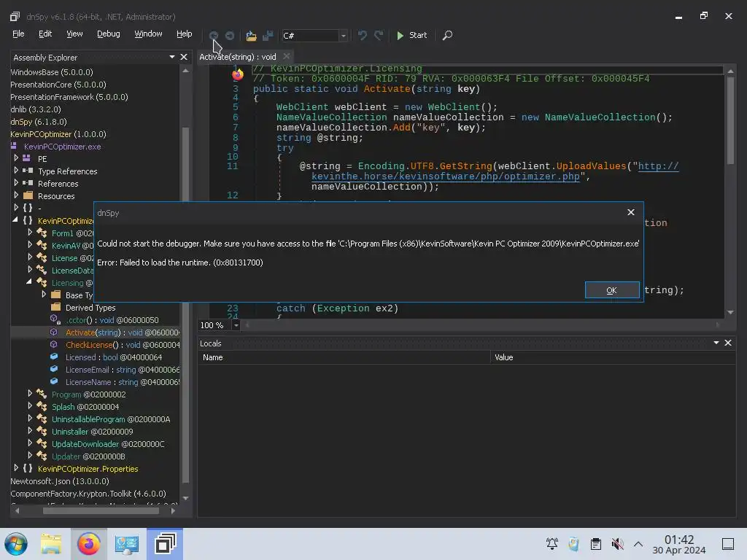The width and height of the screenshot is (747, 560).
Task: Click the code editor vertical scrollbar thumb
Action: click(x=730, y=120)
